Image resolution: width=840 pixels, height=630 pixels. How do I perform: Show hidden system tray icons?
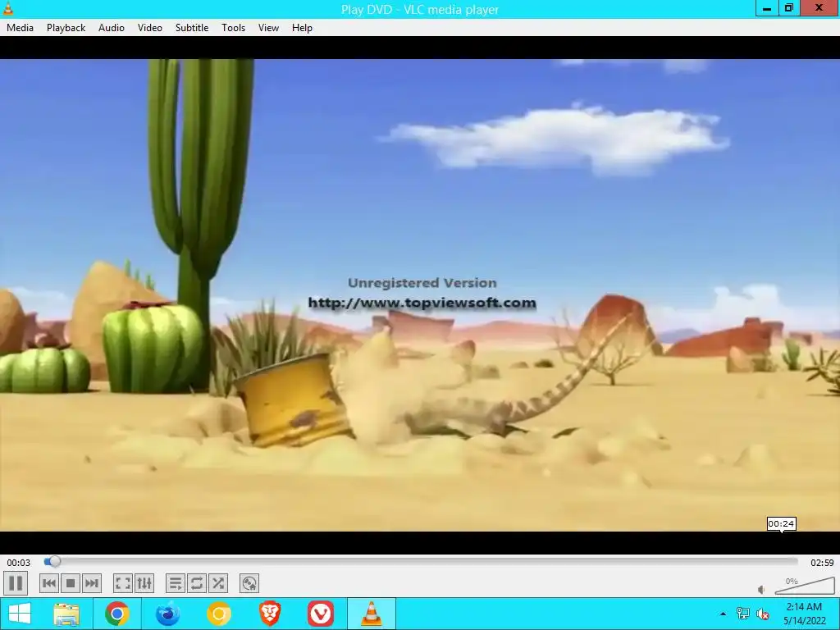(x=724, y=614)
